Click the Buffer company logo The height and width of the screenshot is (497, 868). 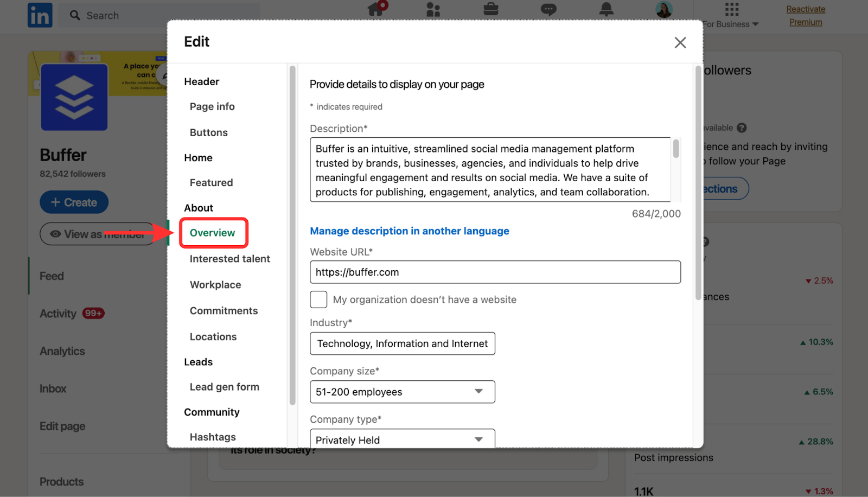74,97
